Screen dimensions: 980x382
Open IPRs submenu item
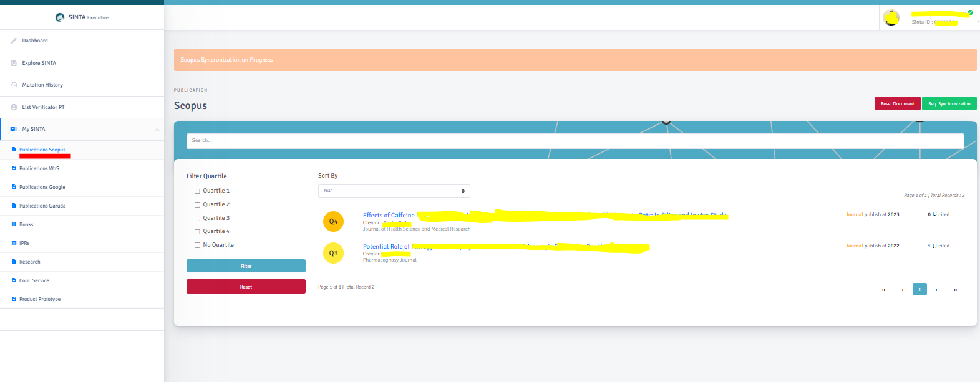coord(82,243)
